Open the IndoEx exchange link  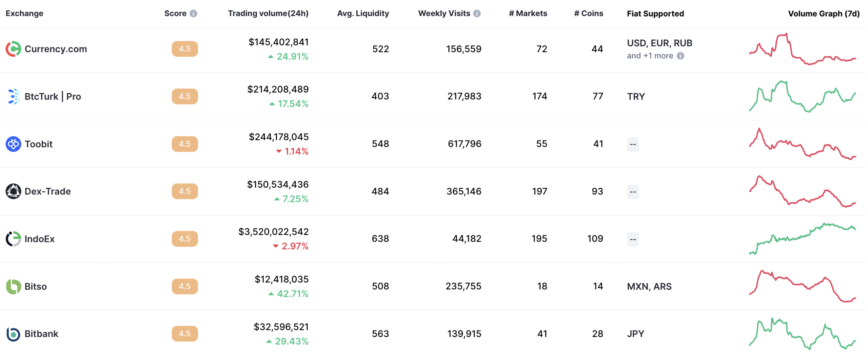click(39, 239)
